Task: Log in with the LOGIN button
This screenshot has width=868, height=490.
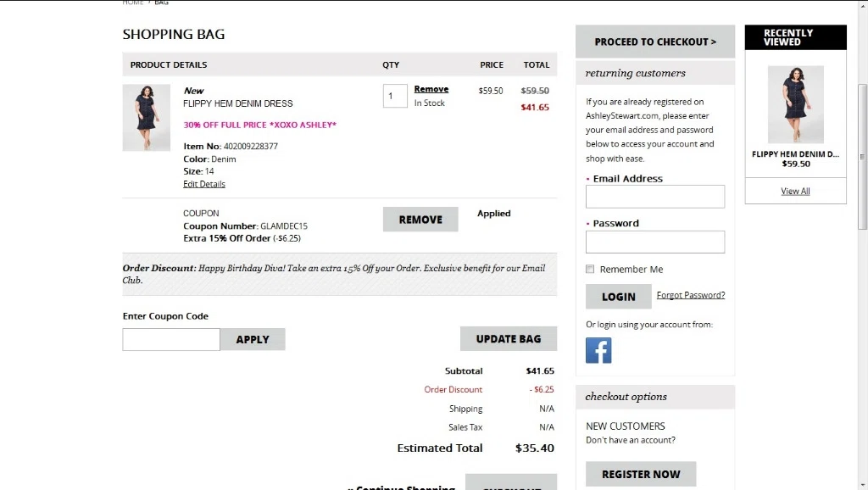Action: pyautogui.click(x=618, y=297)
